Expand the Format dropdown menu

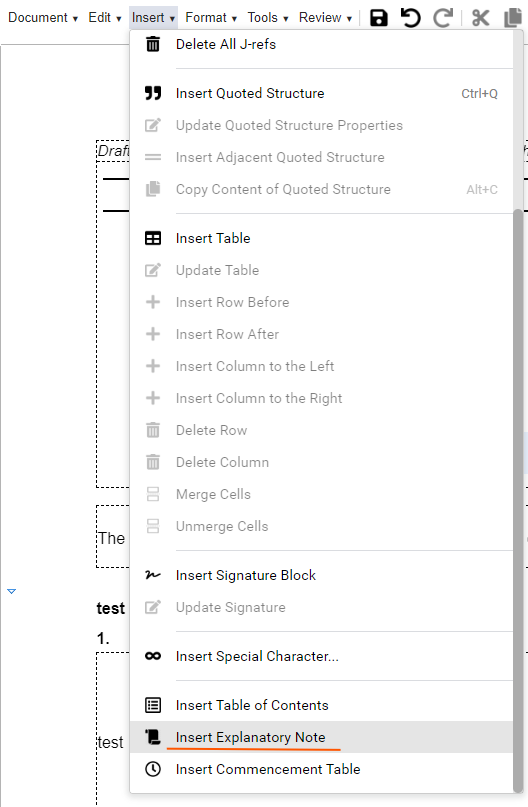pos(211,18)
